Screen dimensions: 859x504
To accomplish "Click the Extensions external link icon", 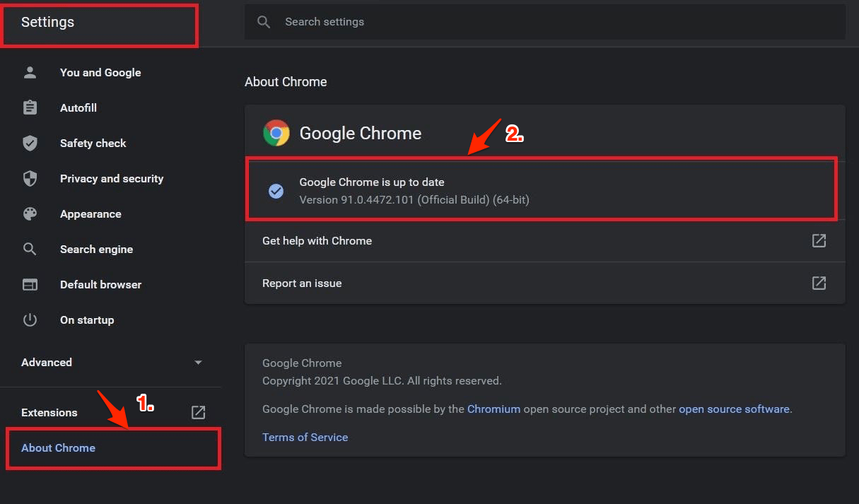I will click(x=199, y=412).
